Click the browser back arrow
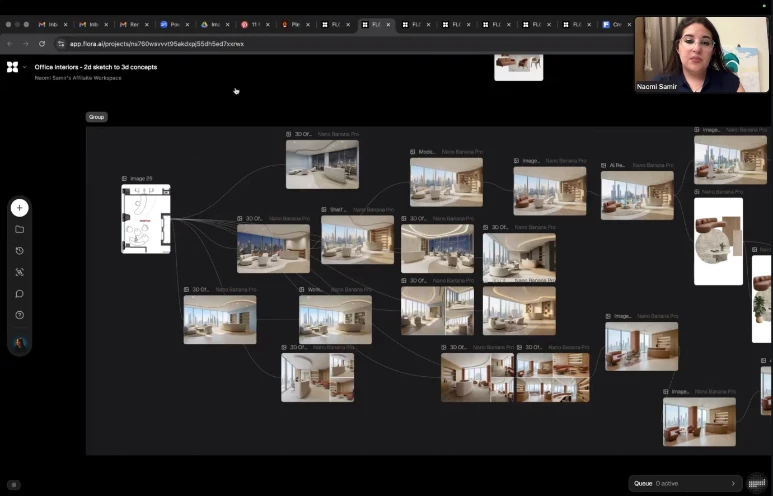This screenshot has width=773, height=496. pyautogui.click(x=10, y=44)
